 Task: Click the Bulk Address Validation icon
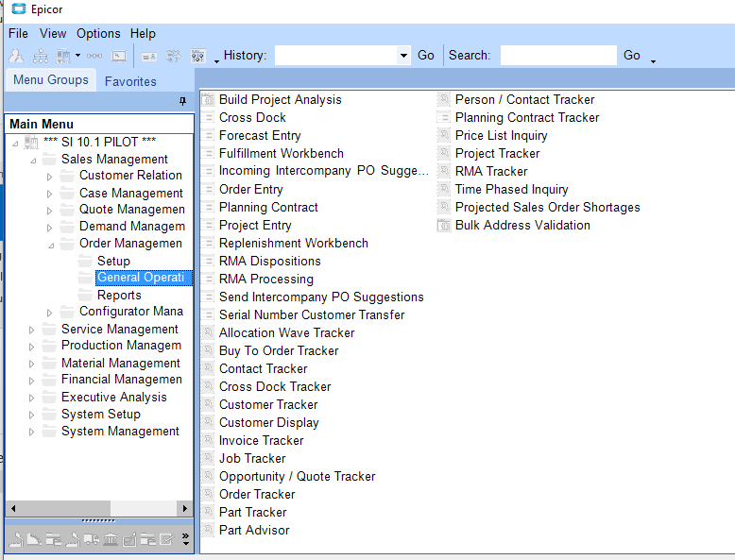(444, 226)
